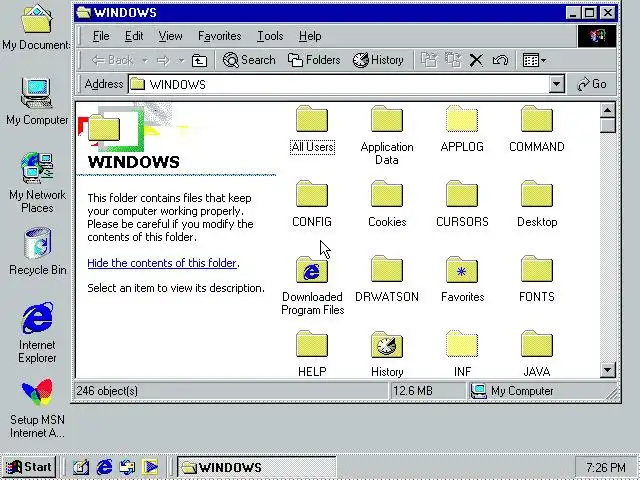Expand the Forward button history arrow
Image resolution: width=640 pixels, height=480 pixels.
pyautogui.click(x=181, y=60)
